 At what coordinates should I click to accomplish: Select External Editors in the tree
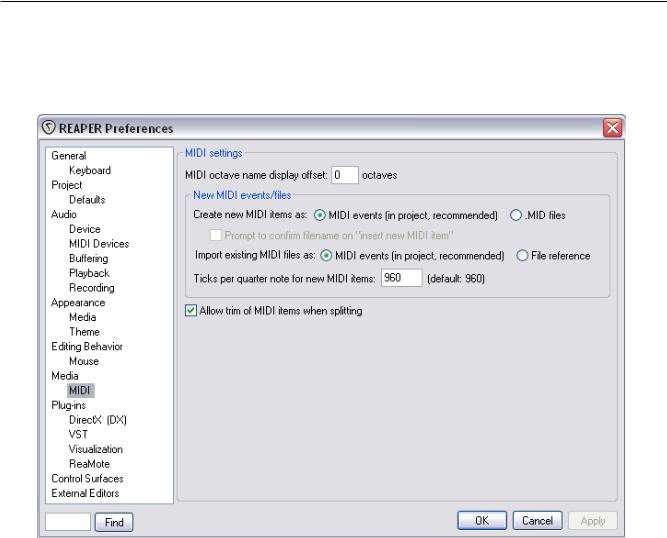85,493
